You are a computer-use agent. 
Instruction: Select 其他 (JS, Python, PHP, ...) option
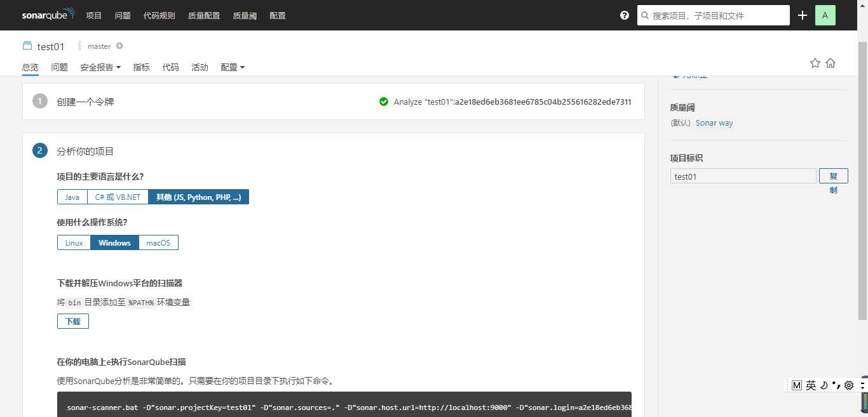coord(199,197)
